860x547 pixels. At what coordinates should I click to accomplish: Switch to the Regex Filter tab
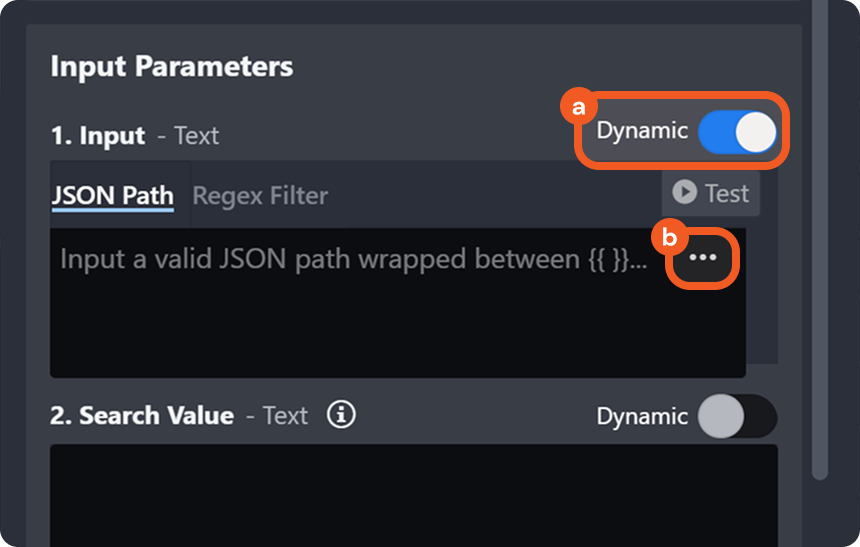point(260,195)
